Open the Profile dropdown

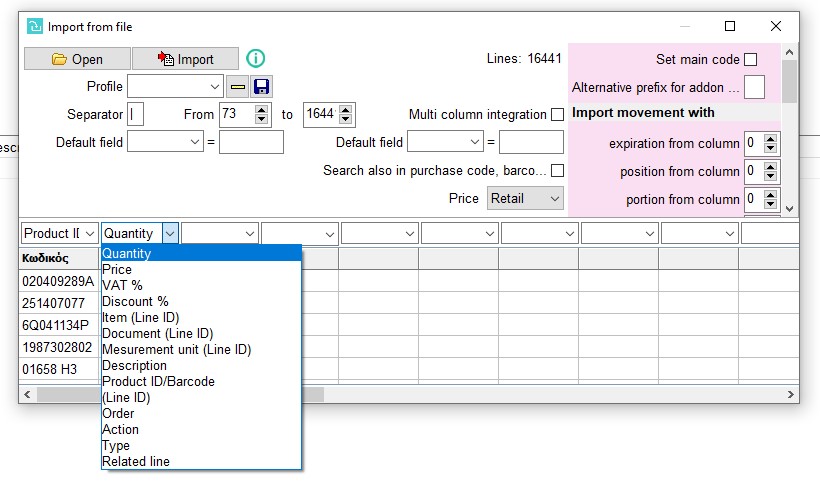point(175,86)
